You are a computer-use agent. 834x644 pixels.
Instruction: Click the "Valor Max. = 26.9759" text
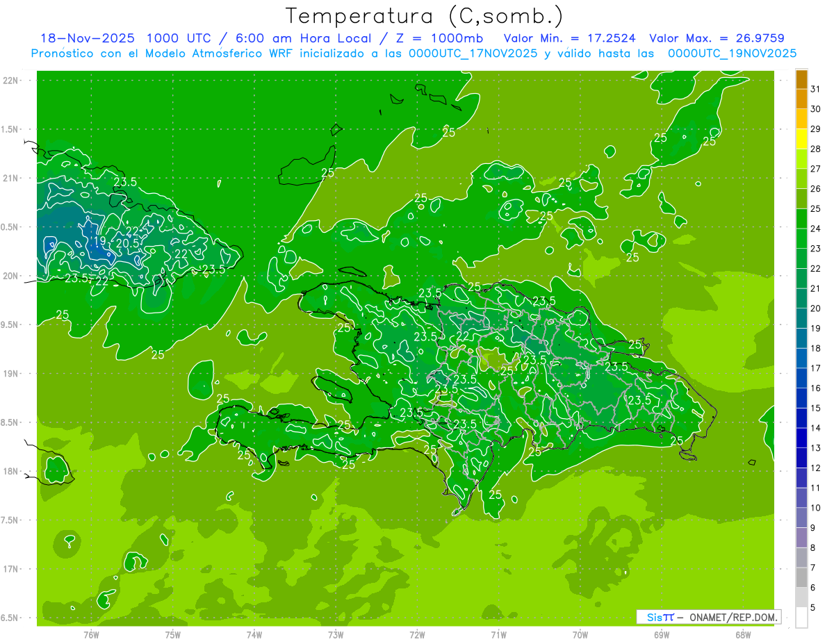pyautogui.click(x=717, y=38)
